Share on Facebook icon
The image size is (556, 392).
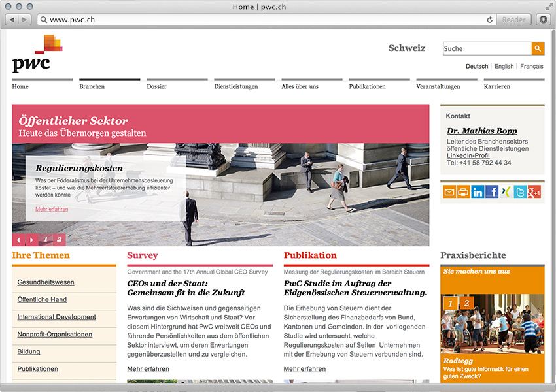point(492,192)
